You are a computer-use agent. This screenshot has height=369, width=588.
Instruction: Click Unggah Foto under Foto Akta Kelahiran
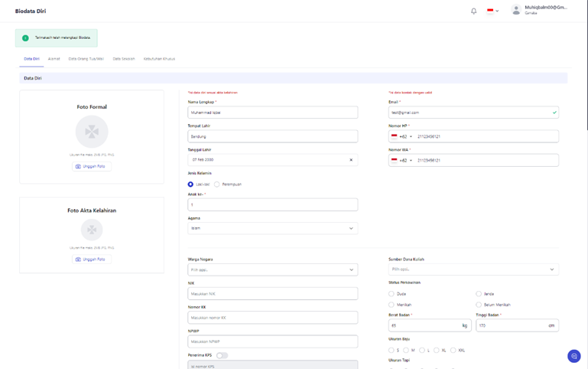coord(92,260)
